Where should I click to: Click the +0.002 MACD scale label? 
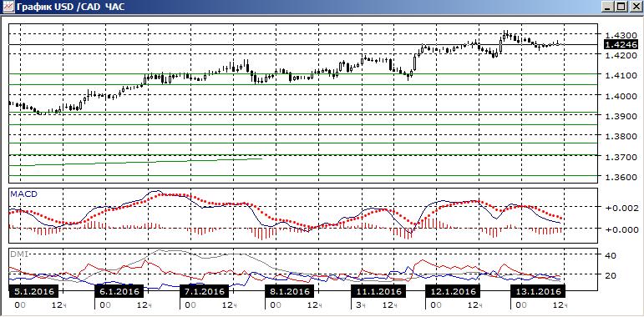pyautogui.click(x=621, y=208)
